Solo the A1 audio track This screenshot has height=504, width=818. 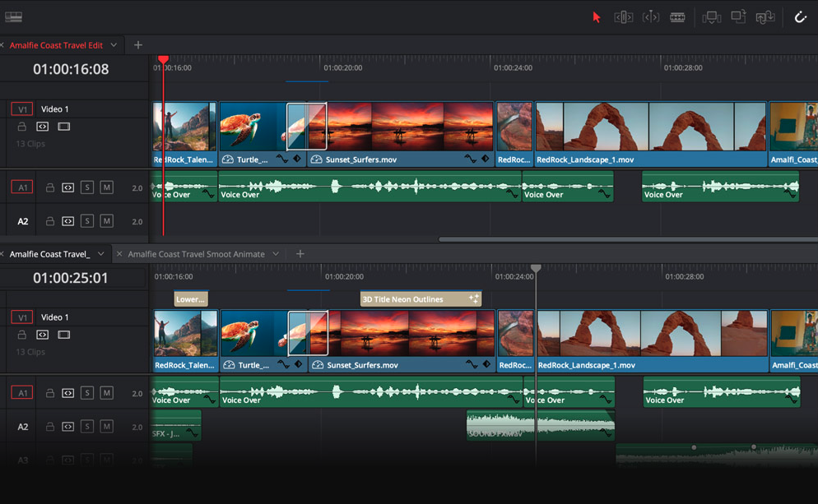pos(86,187)
